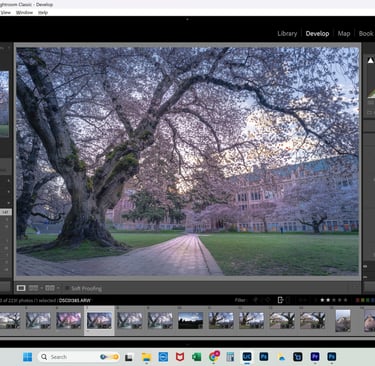
Task: Open McAfee from the taskbar
Action: (x=180, y=357)
